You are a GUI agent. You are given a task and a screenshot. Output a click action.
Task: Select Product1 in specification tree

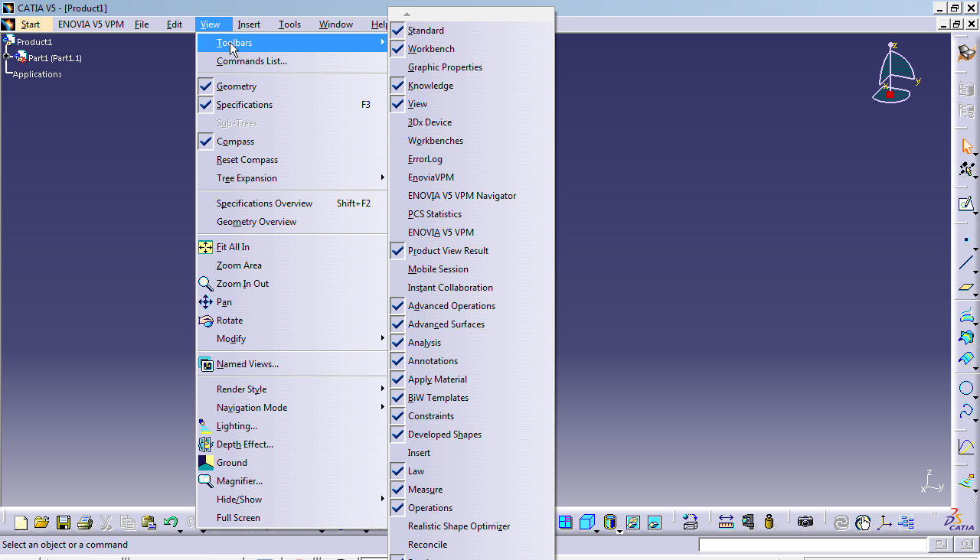pos(34,42)
